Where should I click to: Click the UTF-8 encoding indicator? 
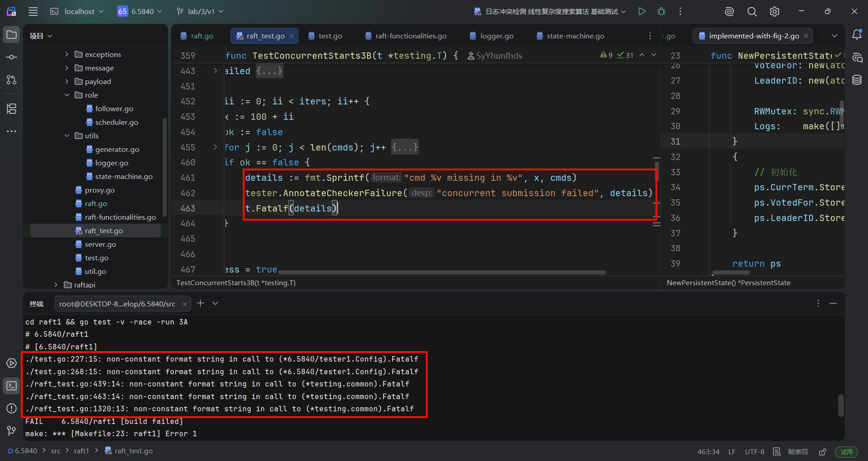(x=755, y=452)
